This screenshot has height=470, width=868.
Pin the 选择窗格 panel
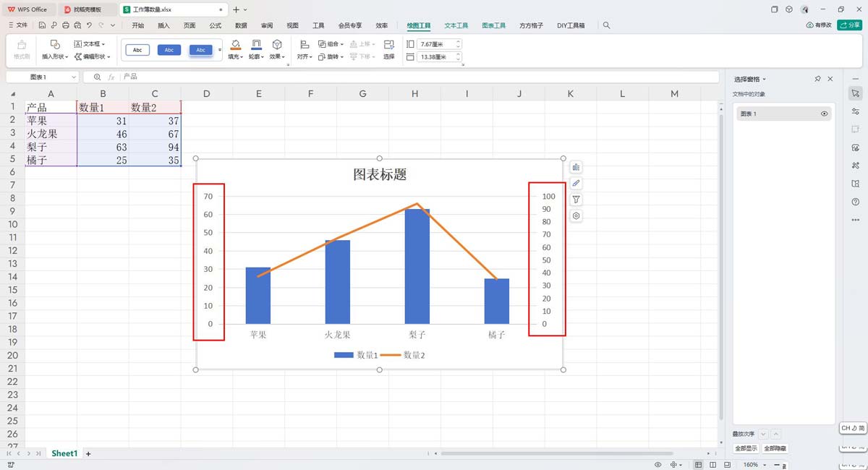817,79
